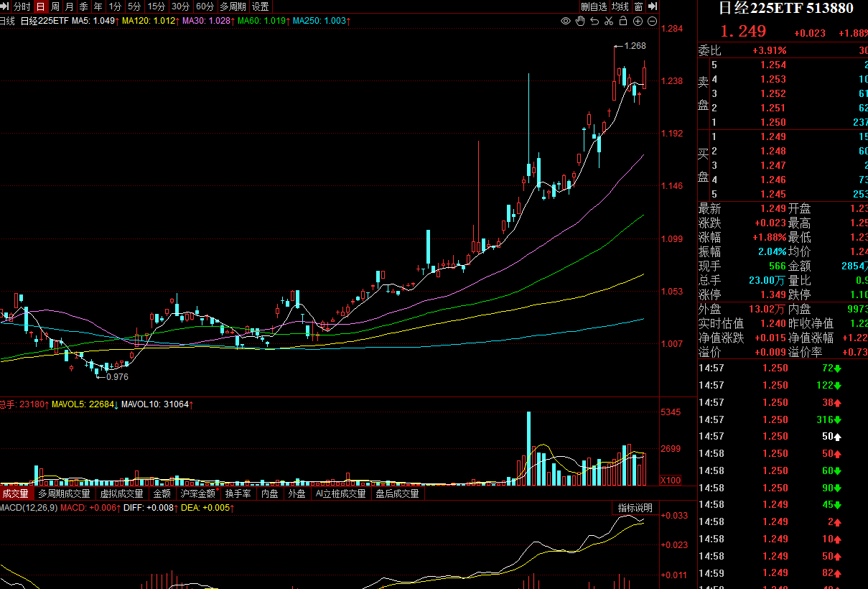The height and width of the screenshot is (589, 868).
Task: Toggle the eye visibility icon on chart toolbar
Action: (566, 22)
